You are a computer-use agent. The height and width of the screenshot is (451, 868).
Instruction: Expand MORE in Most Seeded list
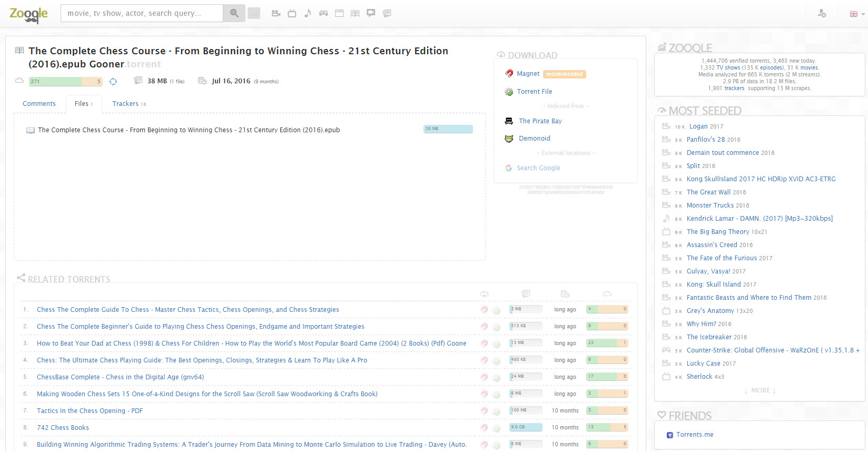tap(760, 390)
